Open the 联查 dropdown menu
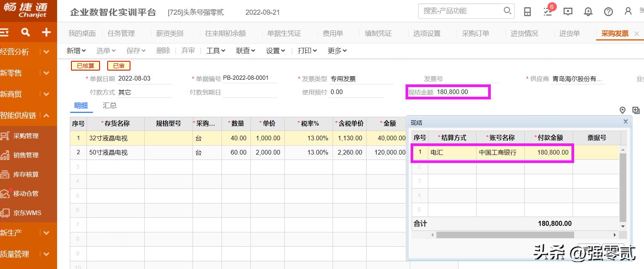The height and width of the screenshot is (269, 644). click(x=246, y=50)
